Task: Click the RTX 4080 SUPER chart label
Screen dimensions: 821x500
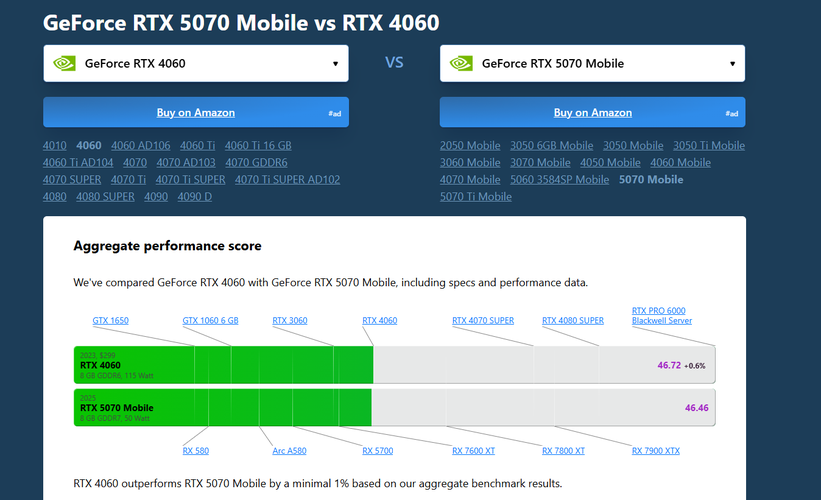Action: point(573,320)
